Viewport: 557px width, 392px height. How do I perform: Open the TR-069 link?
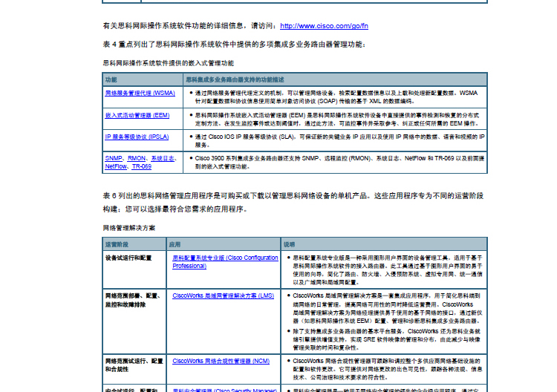pos(142,166)
